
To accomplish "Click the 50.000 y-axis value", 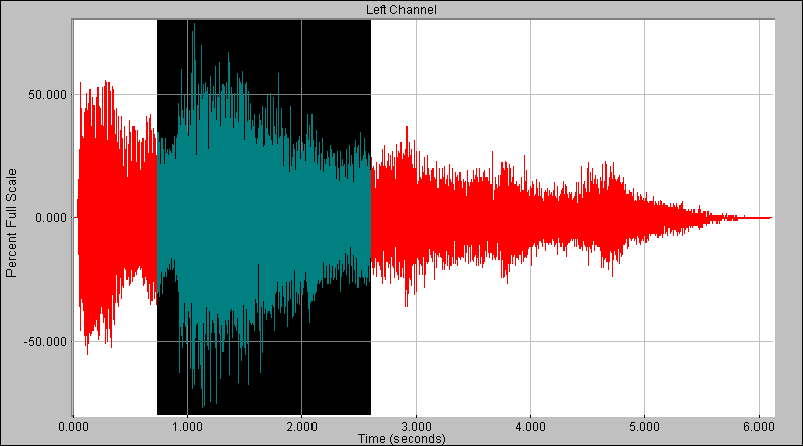I will (48, 95).
